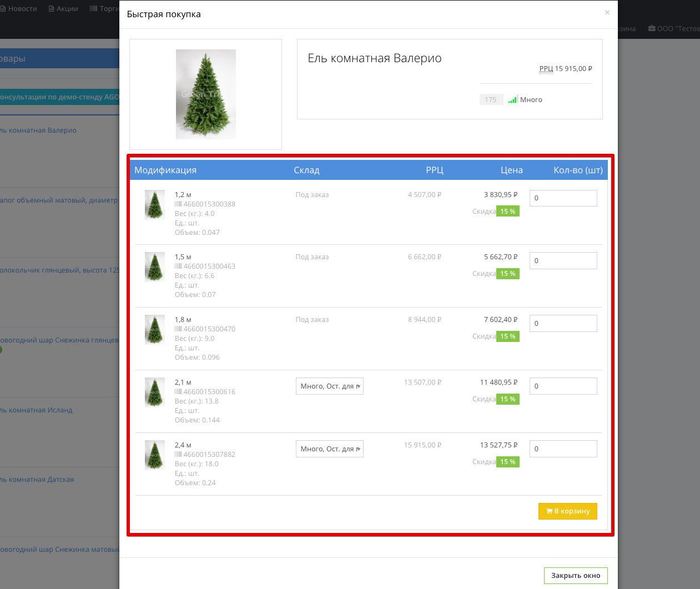
Task: Open Акции in the top menu
Action: click(64, 9)
